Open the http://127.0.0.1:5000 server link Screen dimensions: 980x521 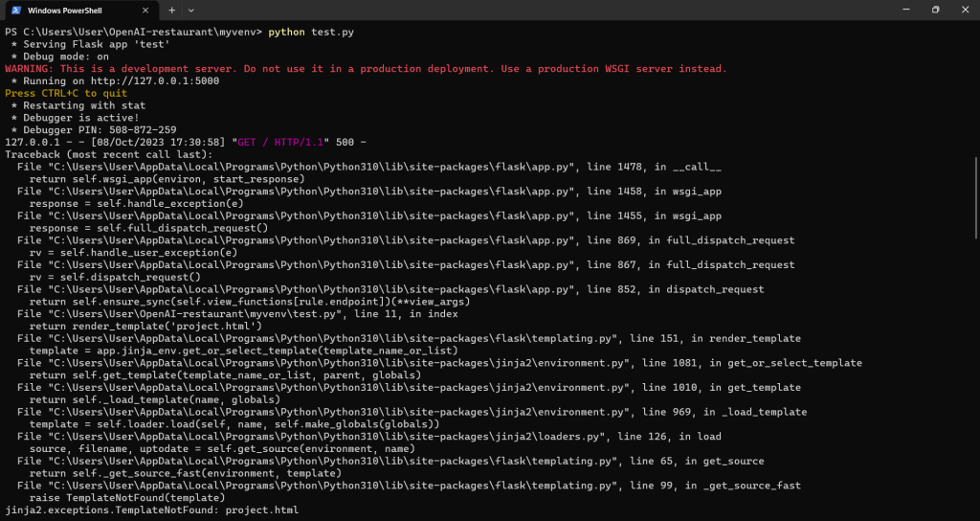click(x=155, y=81)
